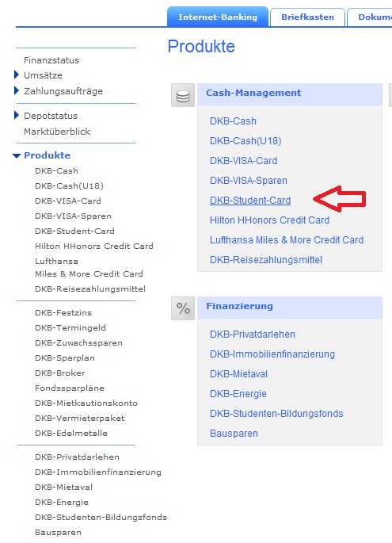
Task: Select DKB-Vermieterpaket in the sidebar
Action: [79, 419]
